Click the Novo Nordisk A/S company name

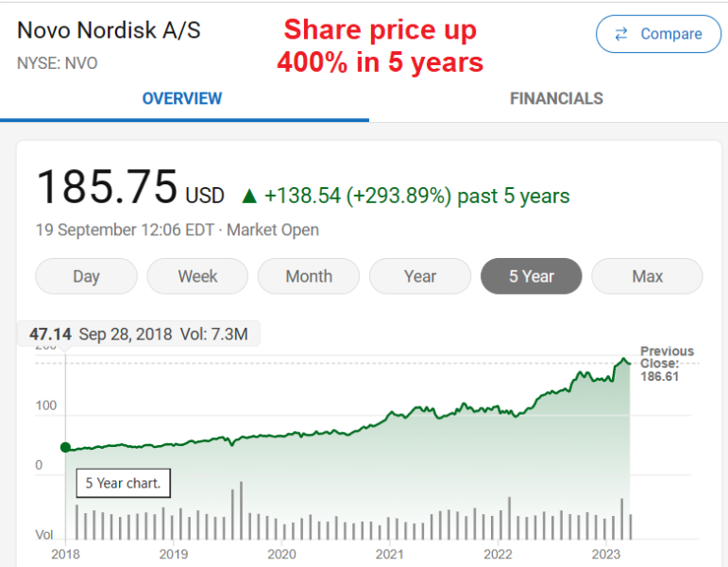109,30
